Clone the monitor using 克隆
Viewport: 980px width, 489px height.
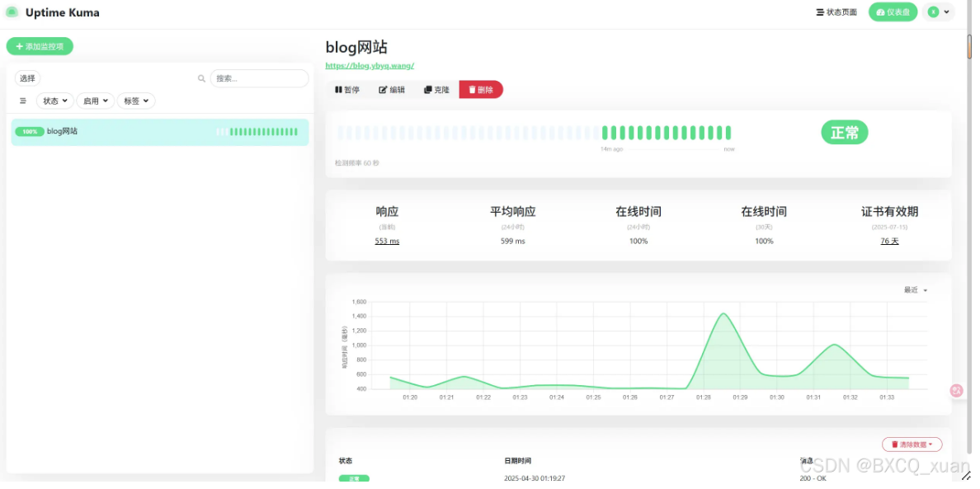click(436, 90)
